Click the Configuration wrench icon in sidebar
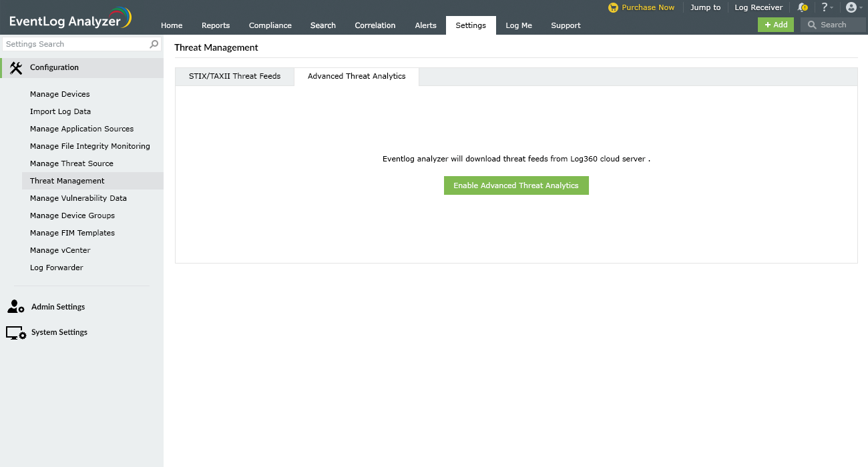This screenshot has height=467, width=868. tap(16, 67)
